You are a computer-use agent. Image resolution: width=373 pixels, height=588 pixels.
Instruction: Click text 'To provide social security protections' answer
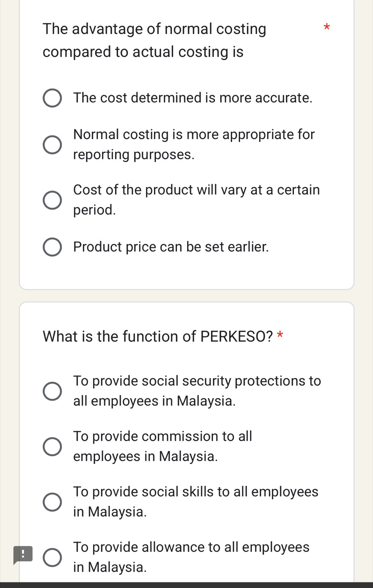197,391
